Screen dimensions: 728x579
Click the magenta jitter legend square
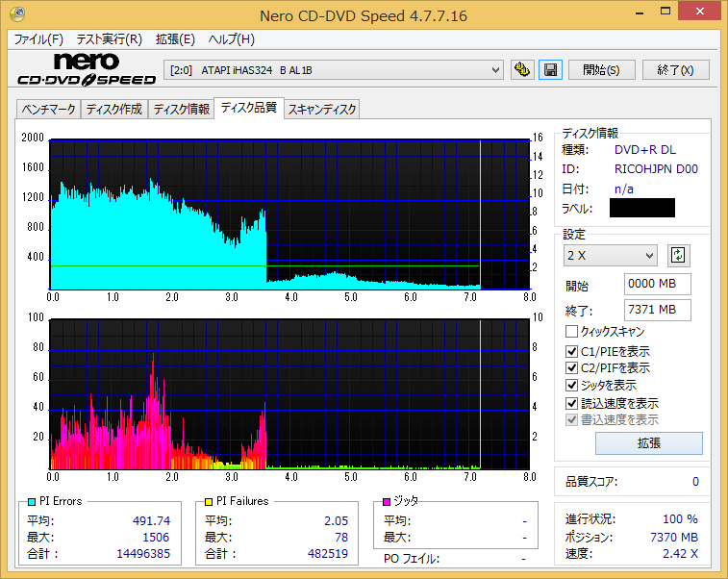pyautogui.click(x=387, y=501)
